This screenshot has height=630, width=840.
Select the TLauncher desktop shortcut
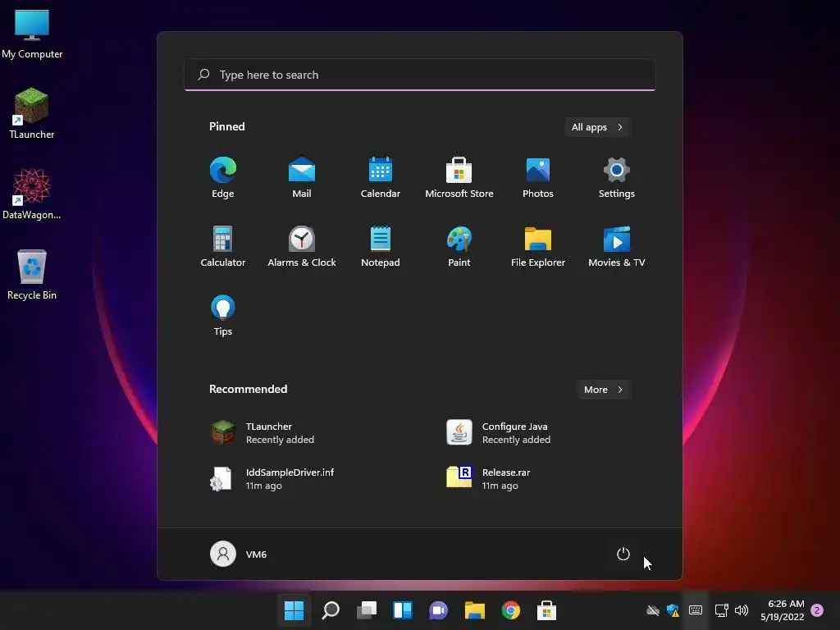click(32, 114)
